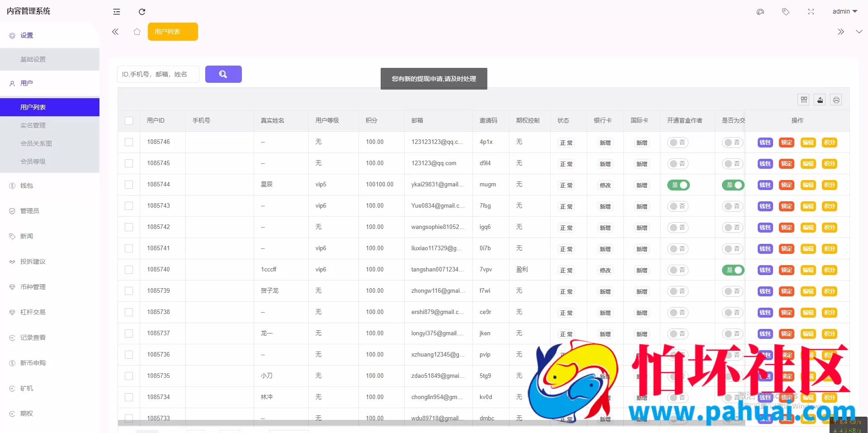Open 基础设置 in the sidebar

tap(50, 59)
